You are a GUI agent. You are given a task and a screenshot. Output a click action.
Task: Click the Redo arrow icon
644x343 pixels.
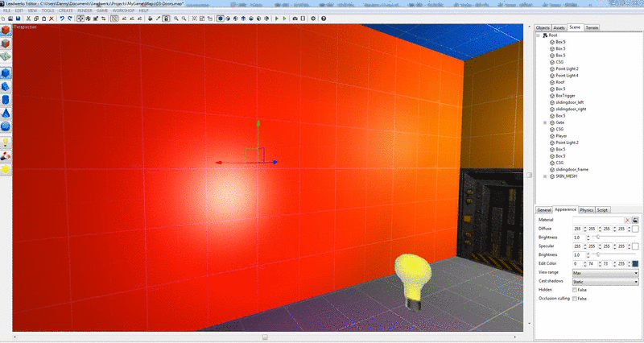(x=70, y=19)
